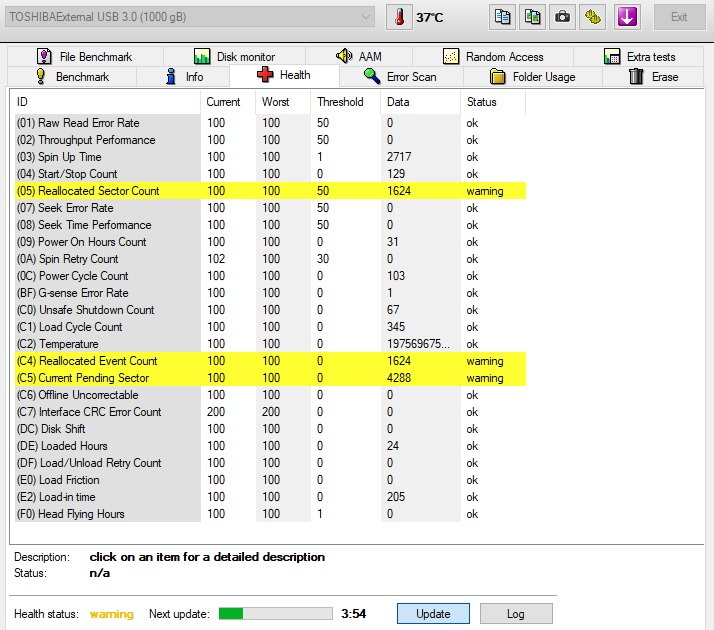Select the (BF) G-sense Error Rate row
The height and width of the screenshot is (630, 714).
point(270,293)
